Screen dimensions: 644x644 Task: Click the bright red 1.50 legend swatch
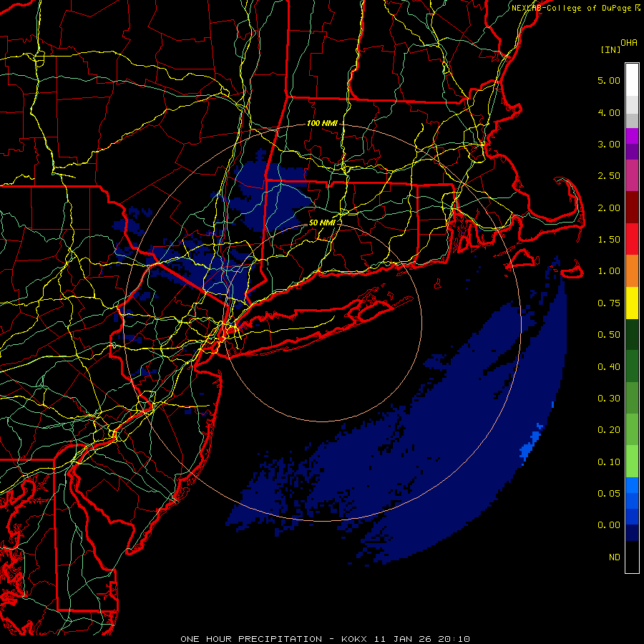tap(632, 239)
